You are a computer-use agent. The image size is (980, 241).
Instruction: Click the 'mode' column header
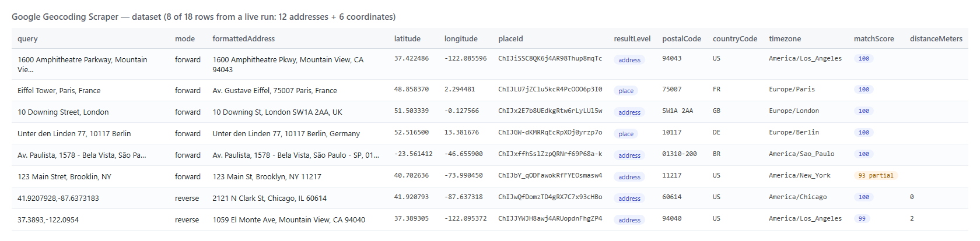click(x=185, y=39)
